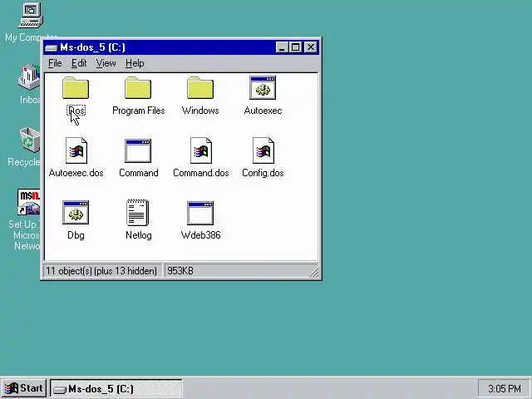The width and height of the screenshot is (532, 399).
Task: Click the window resize grip
Action: [314, 273]
